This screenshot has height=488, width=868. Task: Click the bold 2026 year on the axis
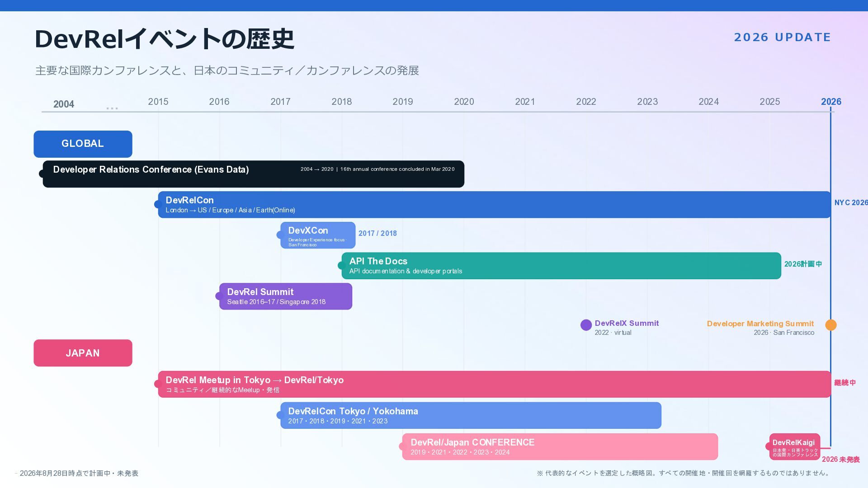831,102
